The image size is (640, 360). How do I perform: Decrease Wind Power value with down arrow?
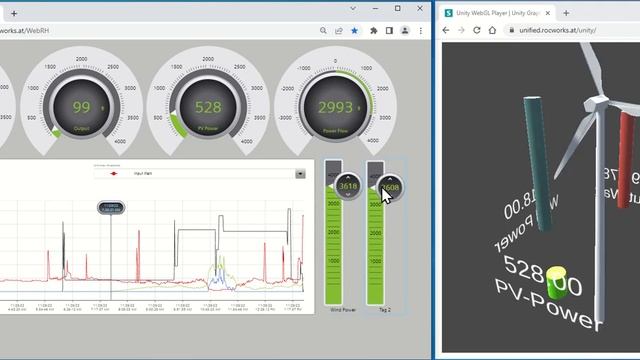pyautogui.click(x=348, y=195)
